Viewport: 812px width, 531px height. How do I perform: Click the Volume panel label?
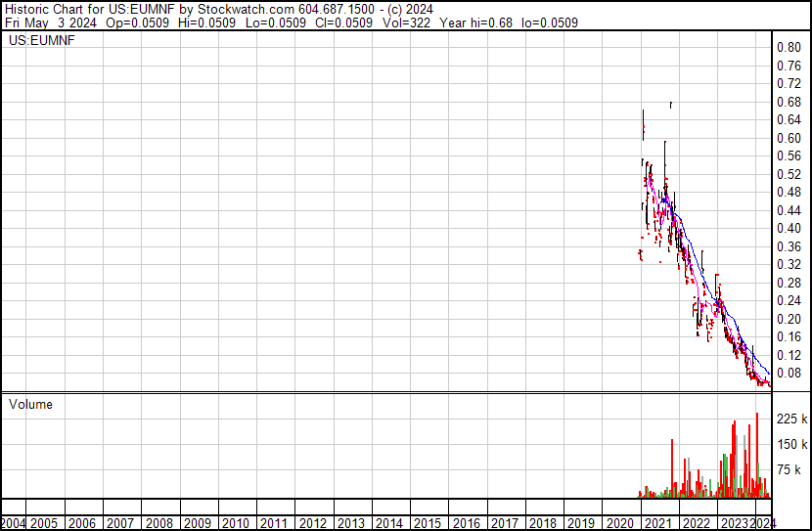tap(30, 404)
